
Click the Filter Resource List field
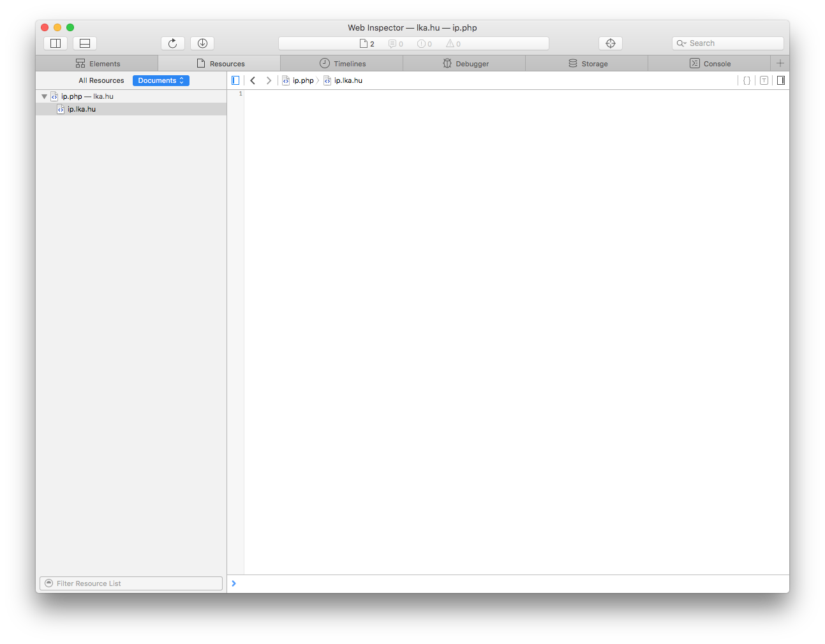click(x=131, y=583)
